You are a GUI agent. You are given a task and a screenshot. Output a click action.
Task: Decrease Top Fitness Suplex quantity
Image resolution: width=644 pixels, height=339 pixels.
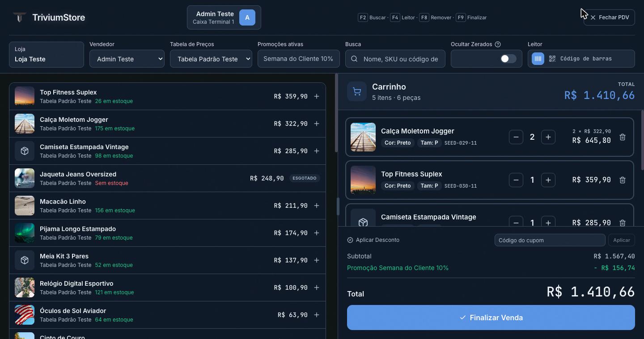[516, 180]
